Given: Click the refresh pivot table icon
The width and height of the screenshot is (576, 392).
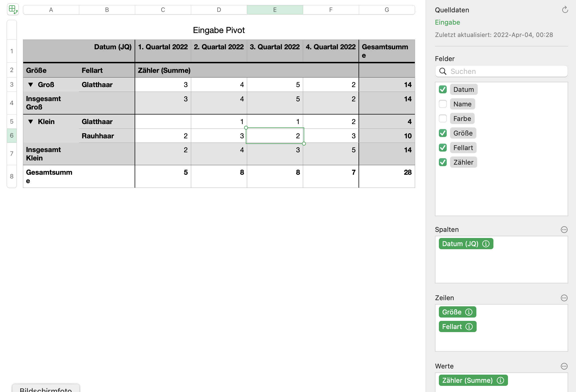Looking at the screenshot, I should (565, 10).
